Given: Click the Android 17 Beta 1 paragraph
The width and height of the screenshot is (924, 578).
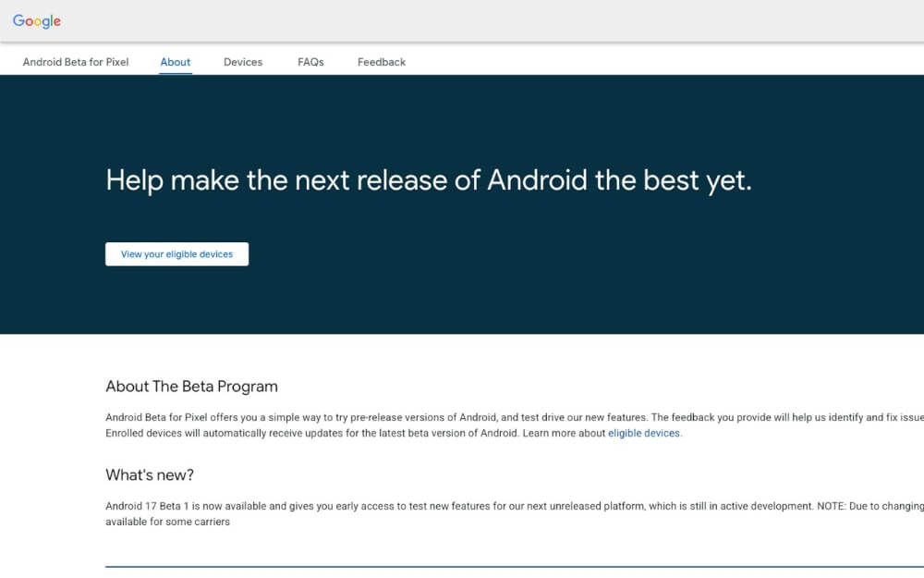Looking at the screenshot, I should pos(515,513).
